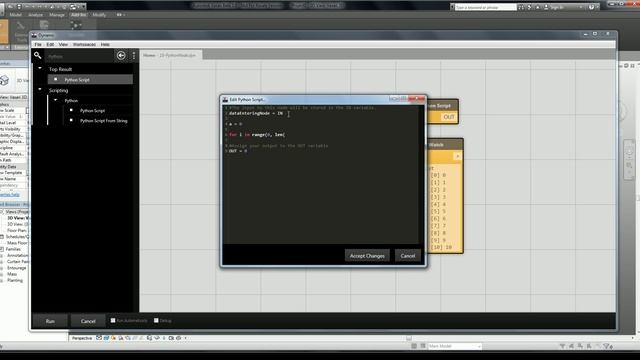The width and height of the screenshot is (640, 360).
Task: Open the Sign In dropdown arrow
Action: [x=580, y=7]
